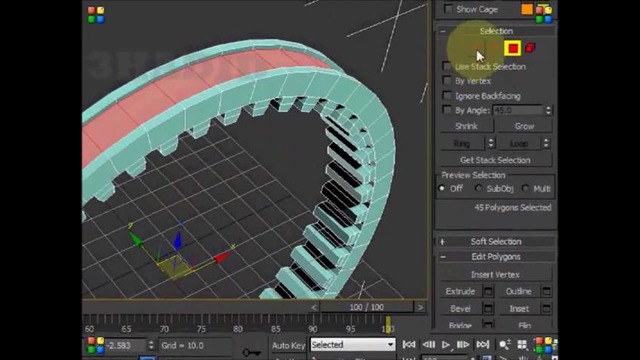
Task: Select the Element sub-object level icon
Action: click(530, 48)
